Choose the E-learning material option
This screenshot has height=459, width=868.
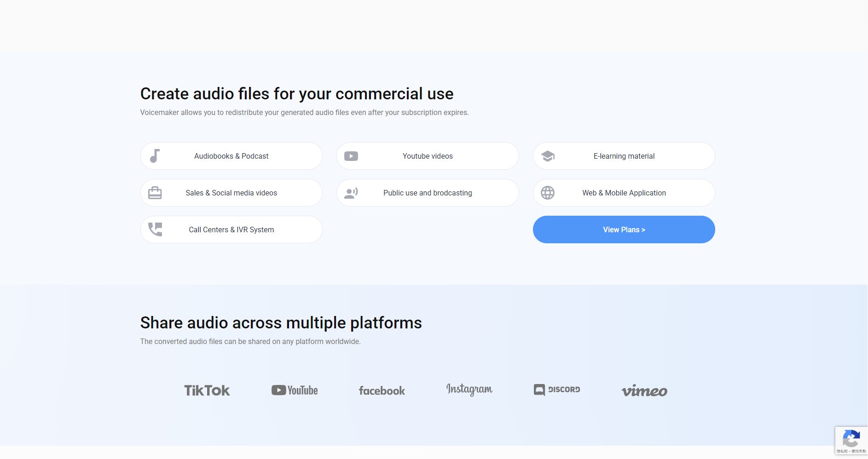coord(624,156)
